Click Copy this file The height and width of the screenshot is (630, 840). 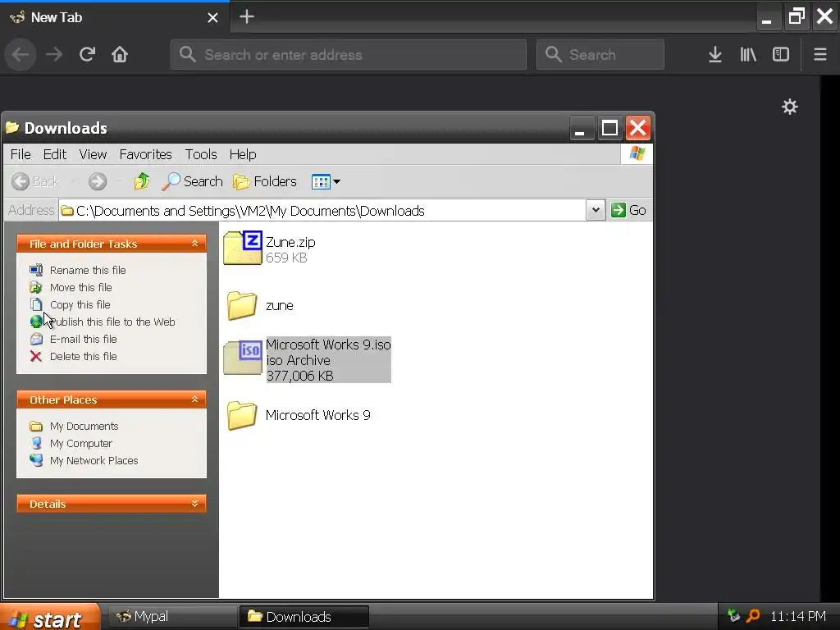[80, 304]
